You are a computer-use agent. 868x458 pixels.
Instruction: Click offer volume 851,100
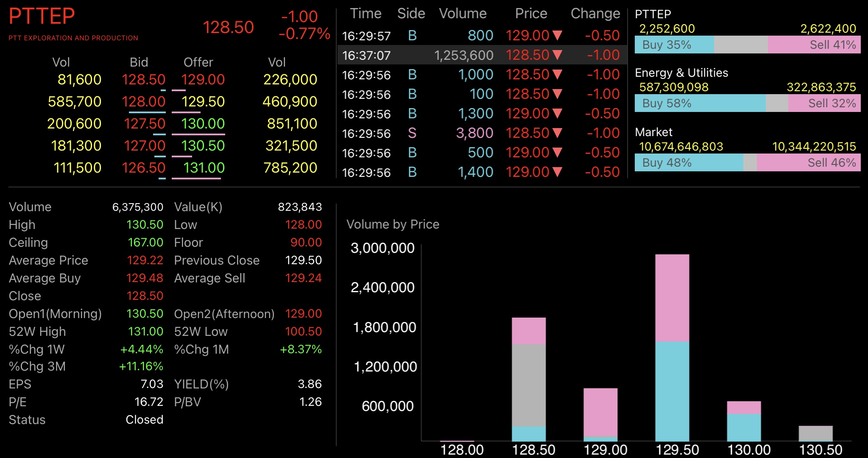tap(292, 124)
